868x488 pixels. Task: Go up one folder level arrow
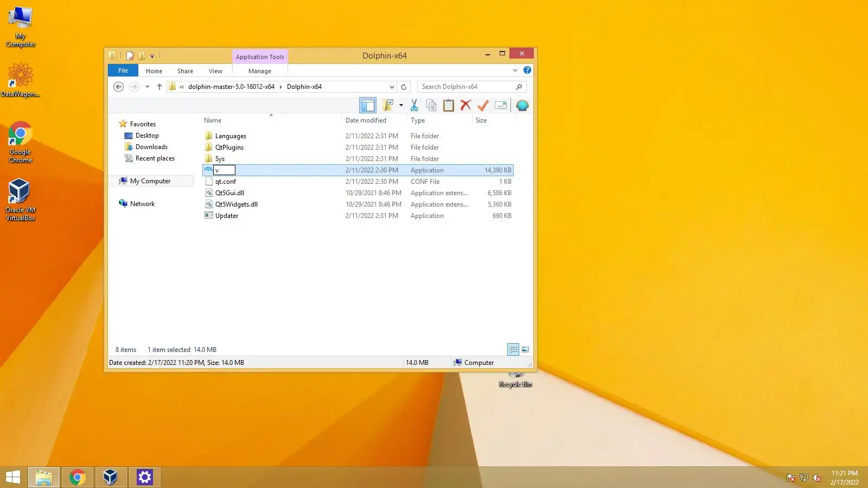[x=159, y=87]
